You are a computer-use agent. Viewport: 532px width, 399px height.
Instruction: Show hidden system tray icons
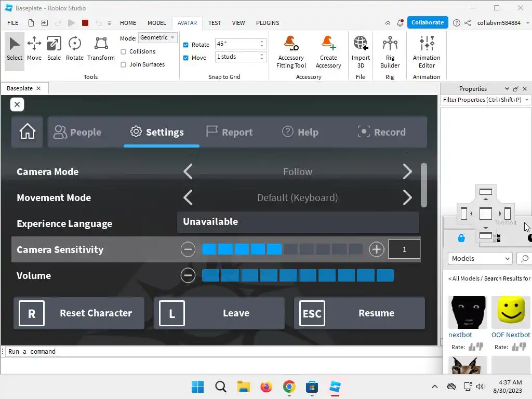click(435, 387)
